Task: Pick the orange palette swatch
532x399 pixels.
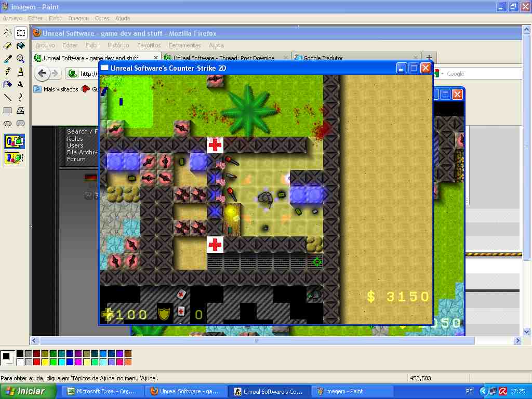Action: tap(128, 362)
